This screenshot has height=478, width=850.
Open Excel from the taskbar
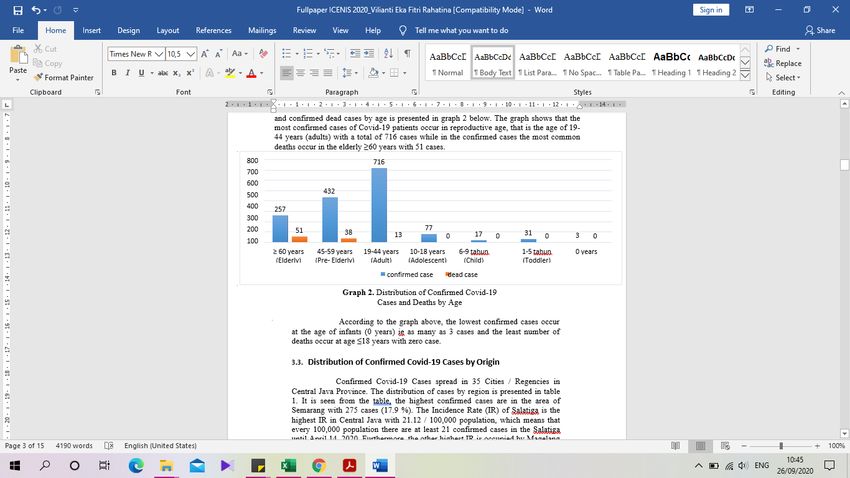(288, 465)
